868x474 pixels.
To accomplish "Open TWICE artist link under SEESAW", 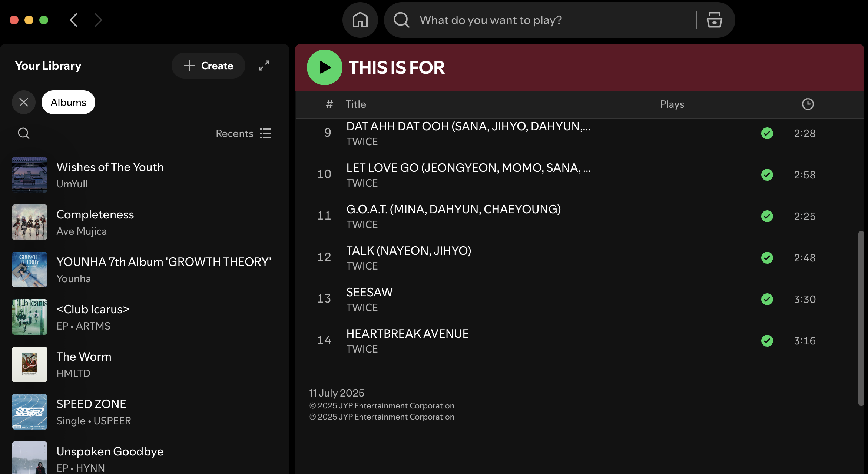I will 362,308.
